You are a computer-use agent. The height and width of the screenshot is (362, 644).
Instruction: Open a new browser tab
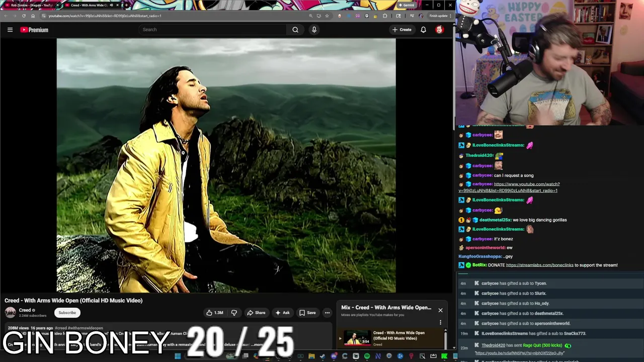126,5
